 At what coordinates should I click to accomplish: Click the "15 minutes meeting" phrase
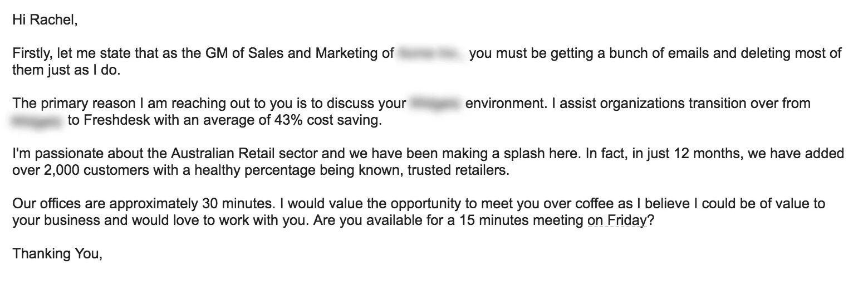tap(522, 220)
